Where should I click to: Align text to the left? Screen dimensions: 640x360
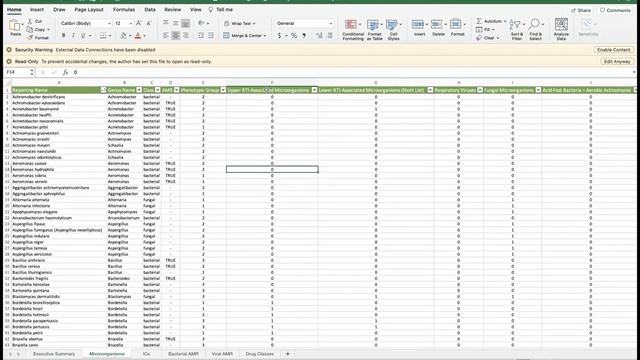coord(166,36)
